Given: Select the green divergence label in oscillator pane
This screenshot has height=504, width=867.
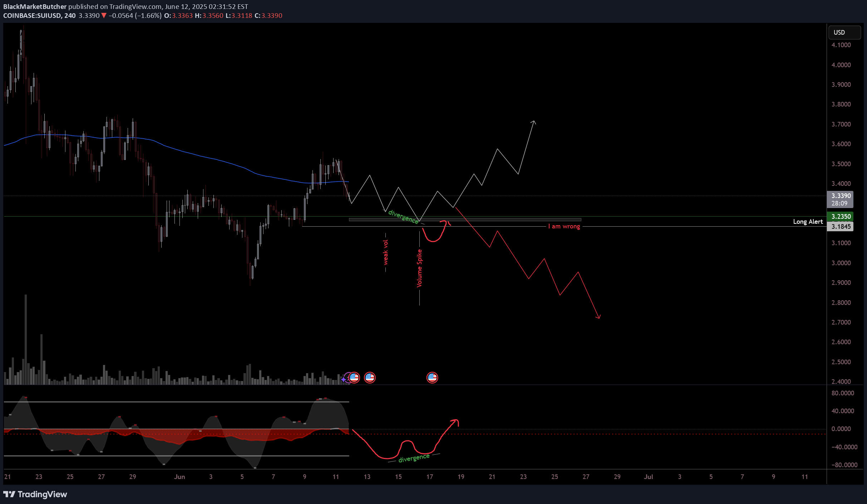Looking at the screenshot, I should (x=414, y=458).
